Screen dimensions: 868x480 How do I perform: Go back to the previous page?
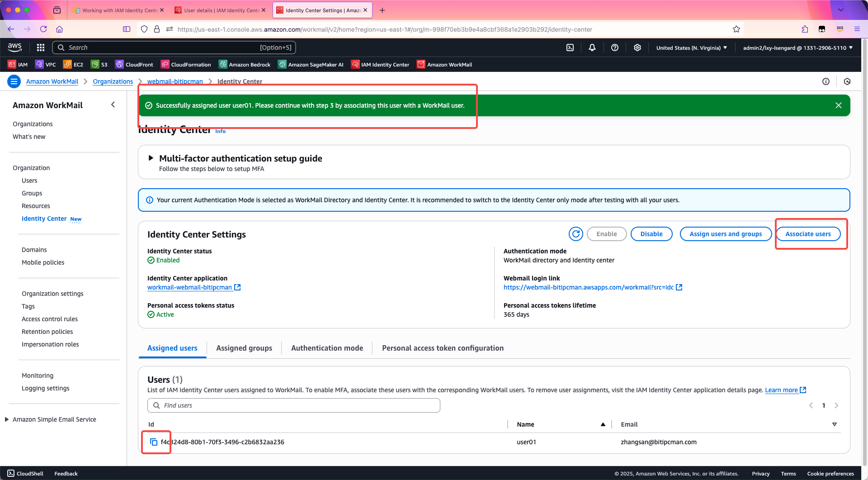(x=11, y=29)
